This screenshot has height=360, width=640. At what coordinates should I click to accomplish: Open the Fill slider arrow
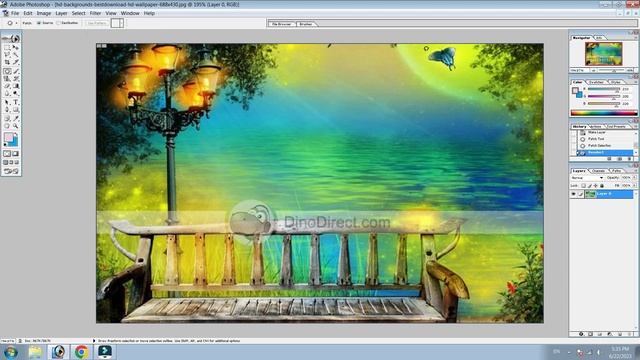[x=635, y=186]
